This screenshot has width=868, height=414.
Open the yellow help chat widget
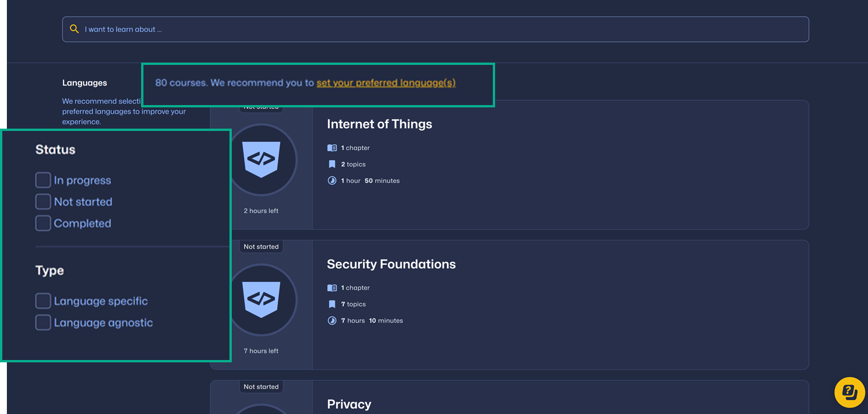(849, 392)
